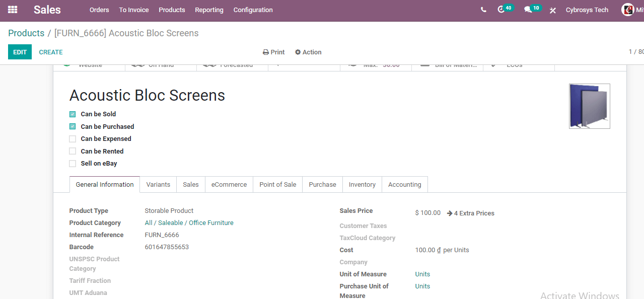Open Units link for Purchase Unit of Measure

[x=422, y=286]
